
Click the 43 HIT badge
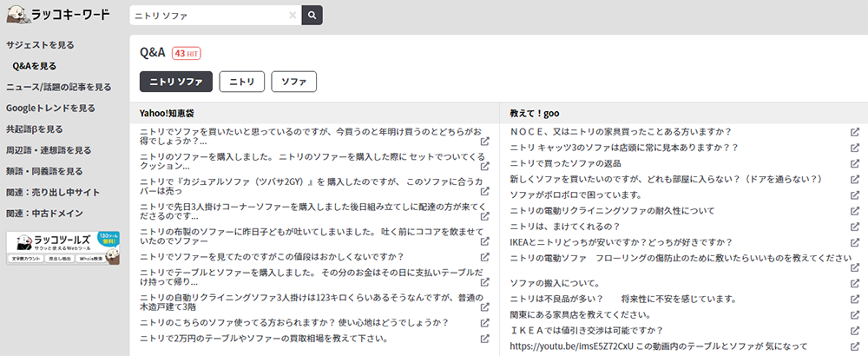[186, 53]
